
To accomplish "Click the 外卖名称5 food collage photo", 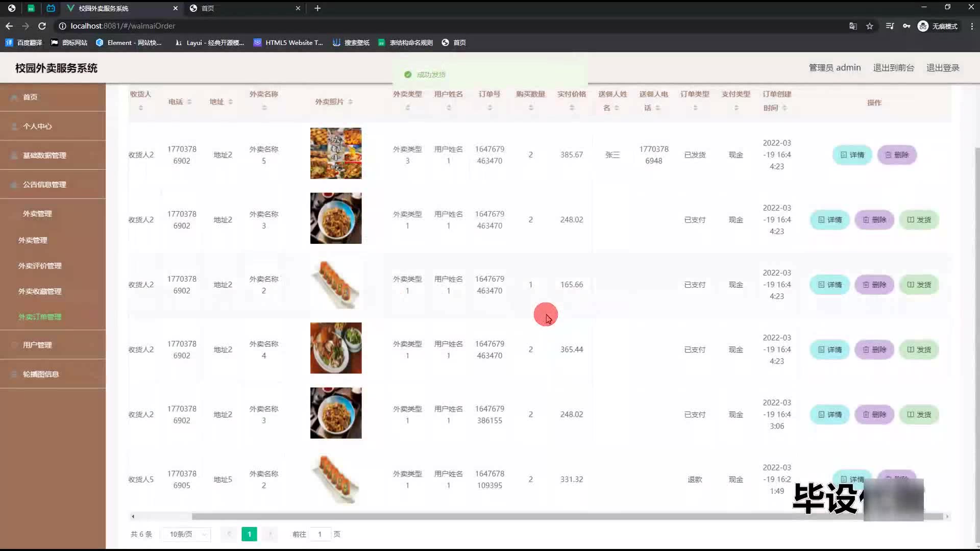I will [336, 153].
